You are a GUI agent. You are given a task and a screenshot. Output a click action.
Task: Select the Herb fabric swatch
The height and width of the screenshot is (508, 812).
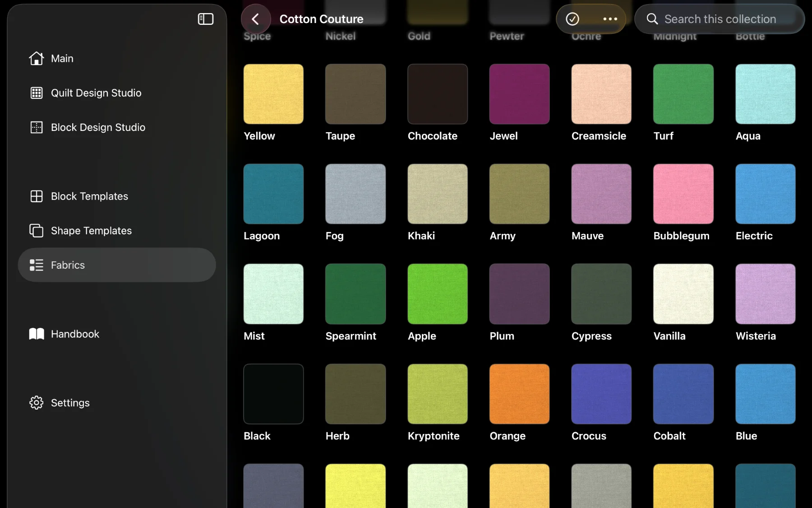355,394
